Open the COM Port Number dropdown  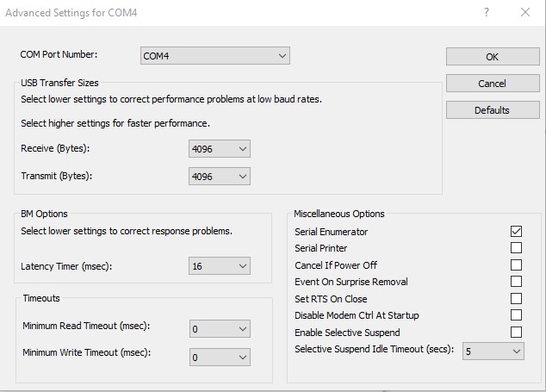(215, 56)
